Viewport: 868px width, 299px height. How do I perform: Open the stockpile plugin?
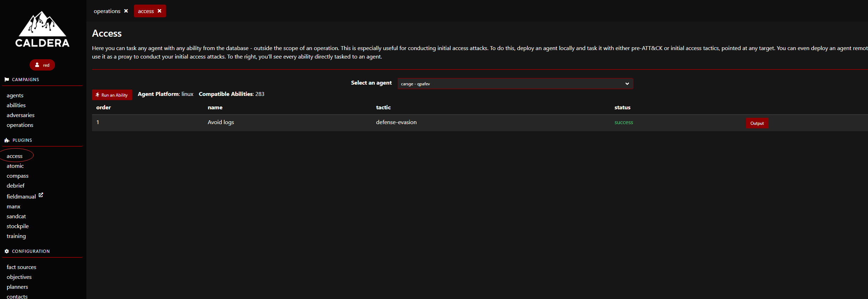coord(18,226)
